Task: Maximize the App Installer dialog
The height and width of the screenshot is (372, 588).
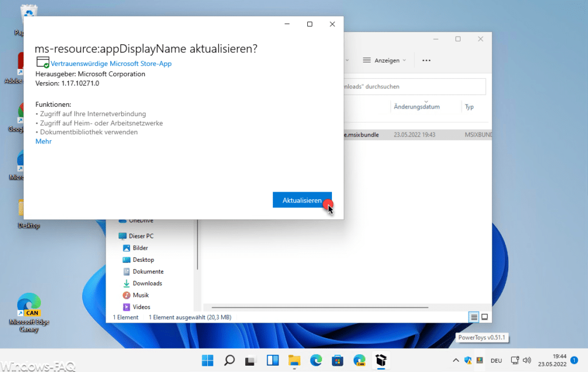Action: 310,24
